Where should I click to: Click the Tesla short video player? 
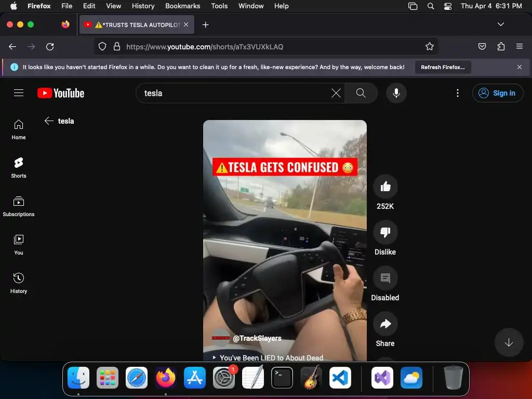[x=285, y=240]
